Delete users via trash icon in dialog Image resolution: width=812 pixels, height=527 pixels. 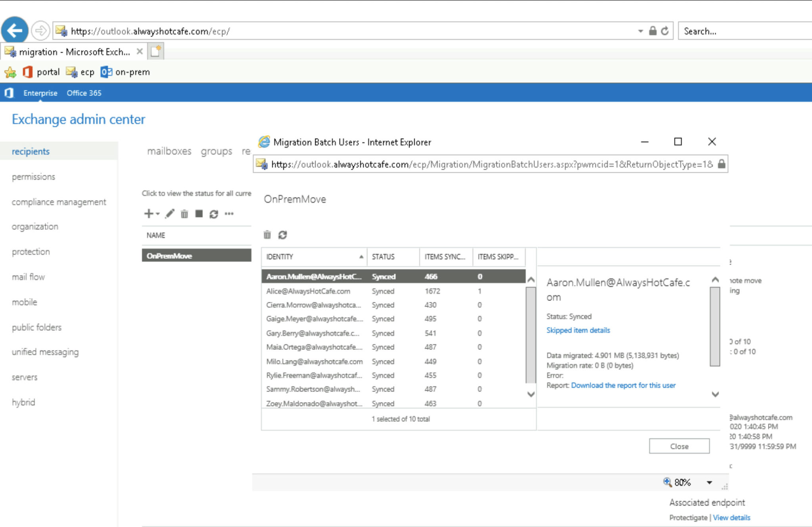point(268,235)
